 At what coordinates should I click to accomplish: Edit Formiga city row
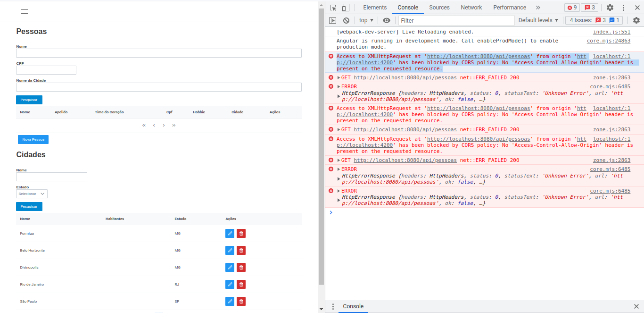click(230, 233)
